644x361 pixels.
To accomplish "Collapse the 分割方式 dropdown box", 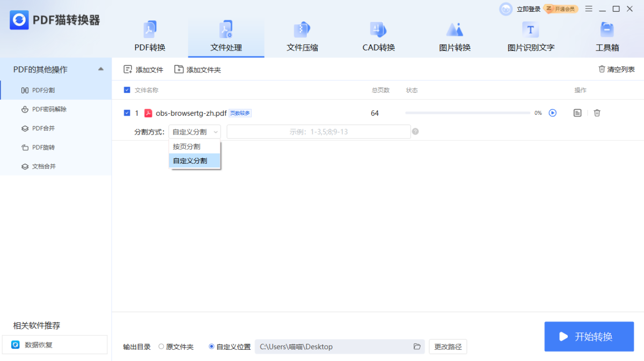I will 194,132.
